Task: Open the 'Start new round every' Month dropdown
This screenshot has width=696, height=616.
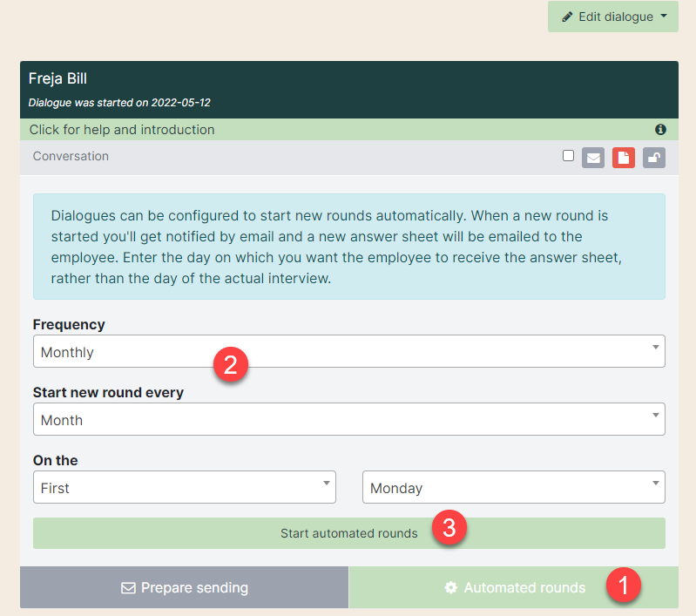Action: [348, 419]
